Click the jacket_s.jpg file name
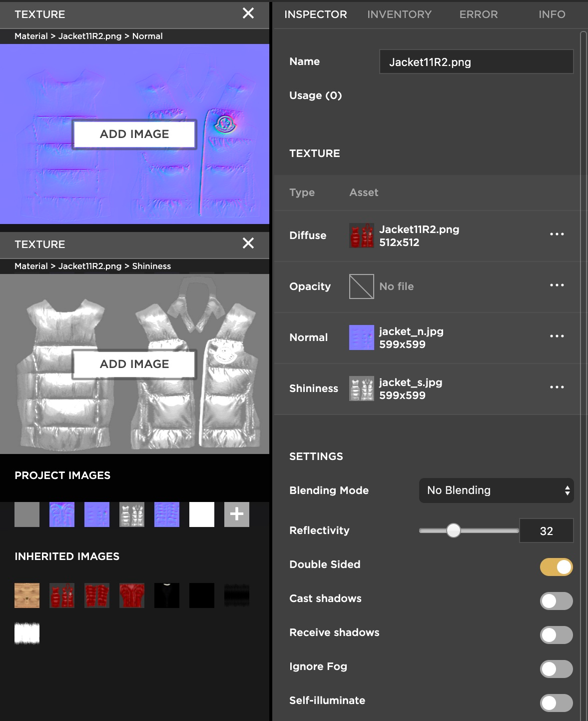This screenshot has width=588, height=721. 411,382
